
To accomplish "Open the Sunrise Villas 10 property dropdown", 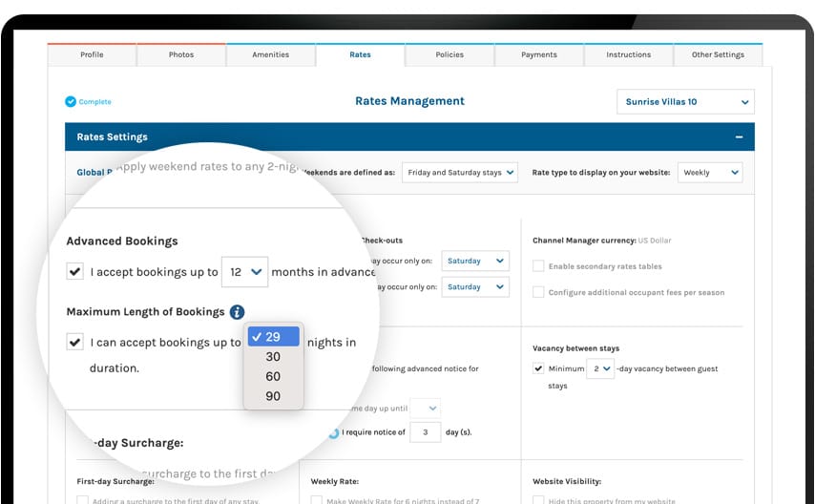I will (x=685, y=102).
